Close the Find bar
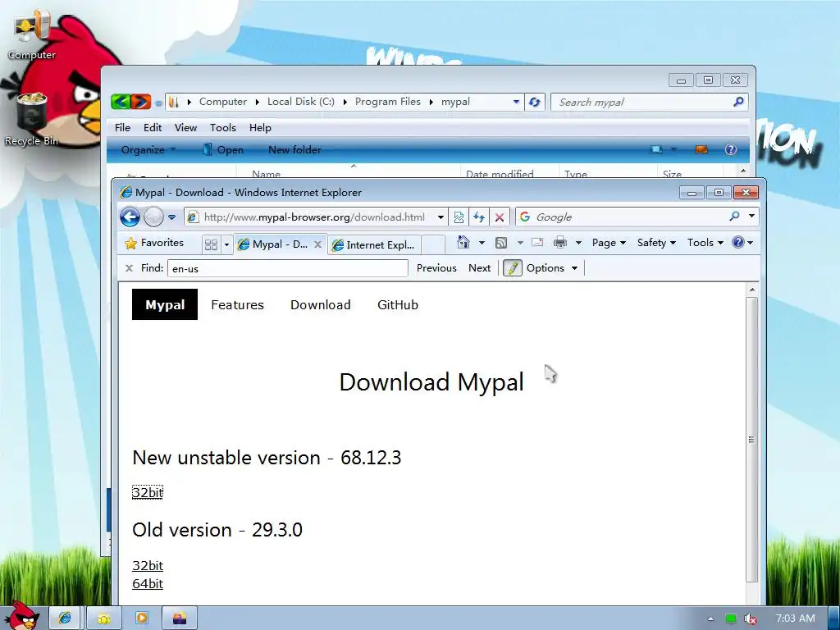Image resolution: width=840 pixels, height=630 pixels. coord(129,268)
